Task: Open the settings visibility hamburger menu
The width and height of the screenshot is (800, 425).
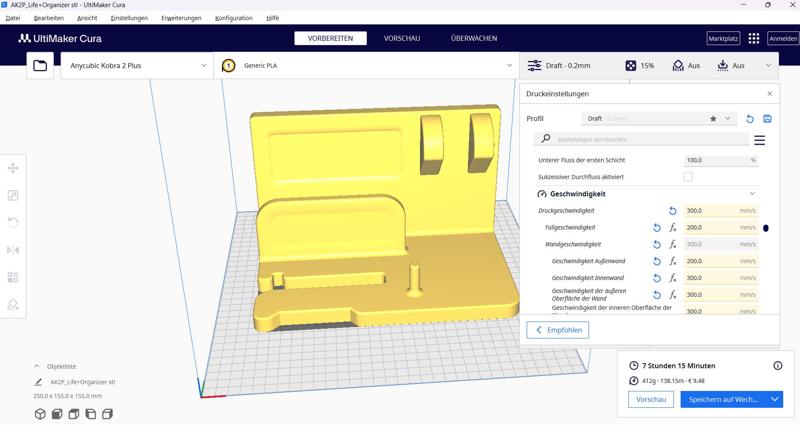Action: coord(760,140)
